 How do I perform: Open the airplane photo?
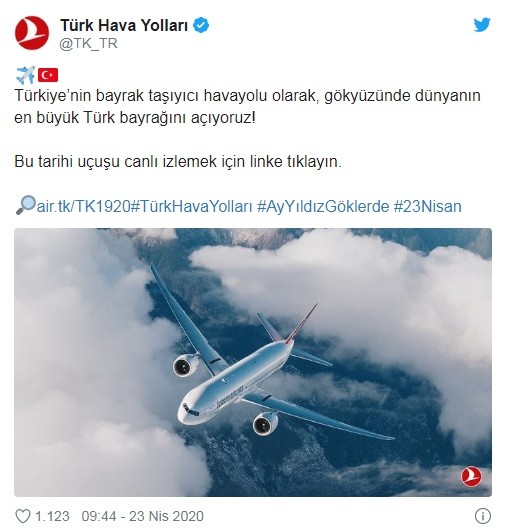tap(253, 362)
